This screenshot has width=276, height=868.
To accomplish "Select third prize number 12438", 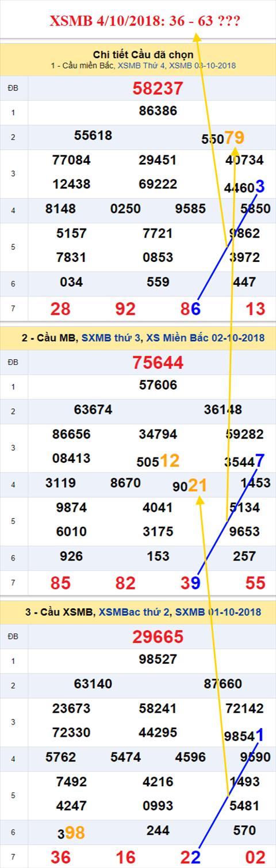I will [71, 184].
